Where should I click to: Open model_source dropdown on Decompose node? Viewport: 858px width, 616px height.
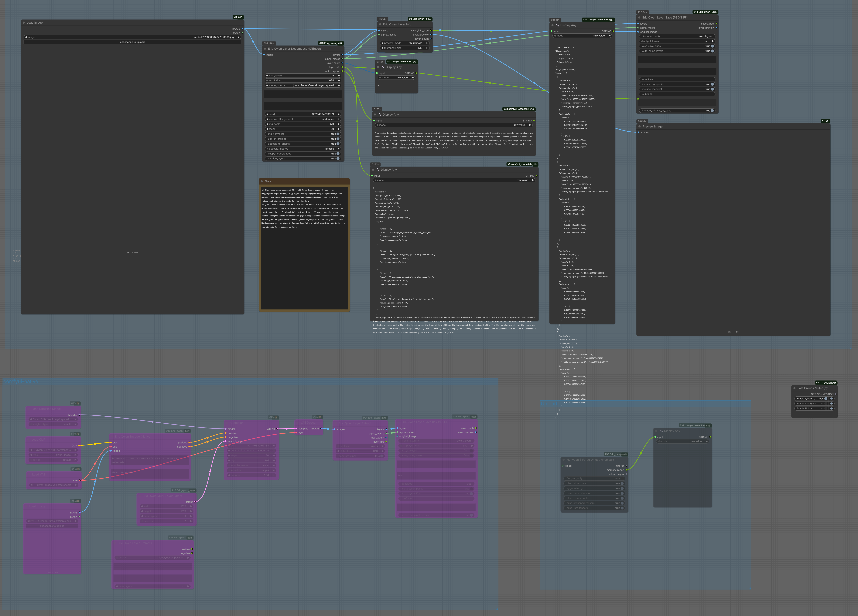(x=303, y=85)
